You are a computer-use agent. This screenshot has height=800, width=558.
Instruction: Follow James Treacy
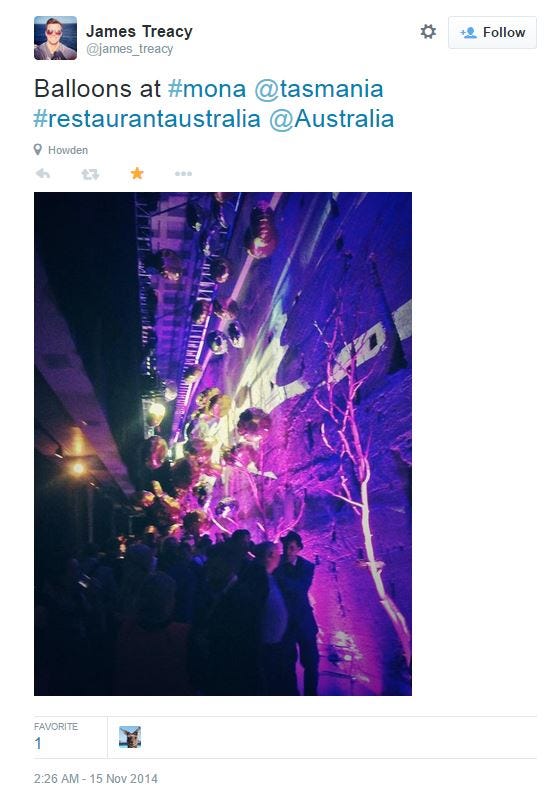point(492,32)
